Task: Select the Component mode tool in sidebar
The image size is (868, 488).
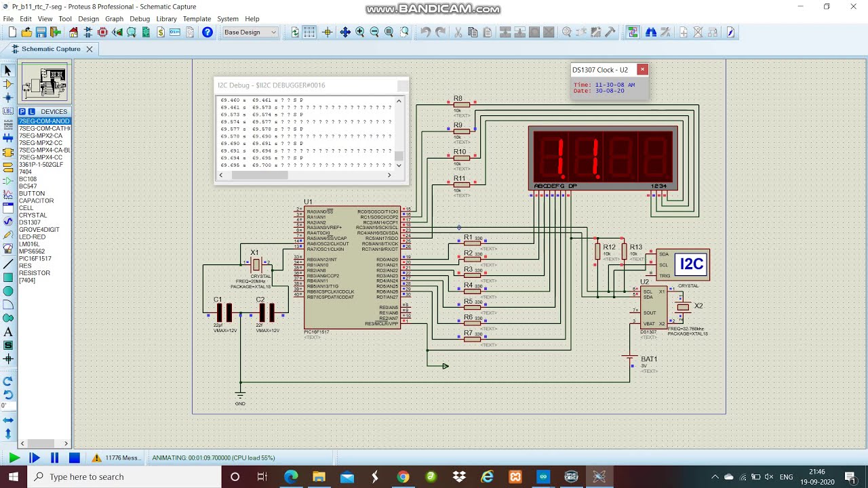Action: (x=8, y=84)
